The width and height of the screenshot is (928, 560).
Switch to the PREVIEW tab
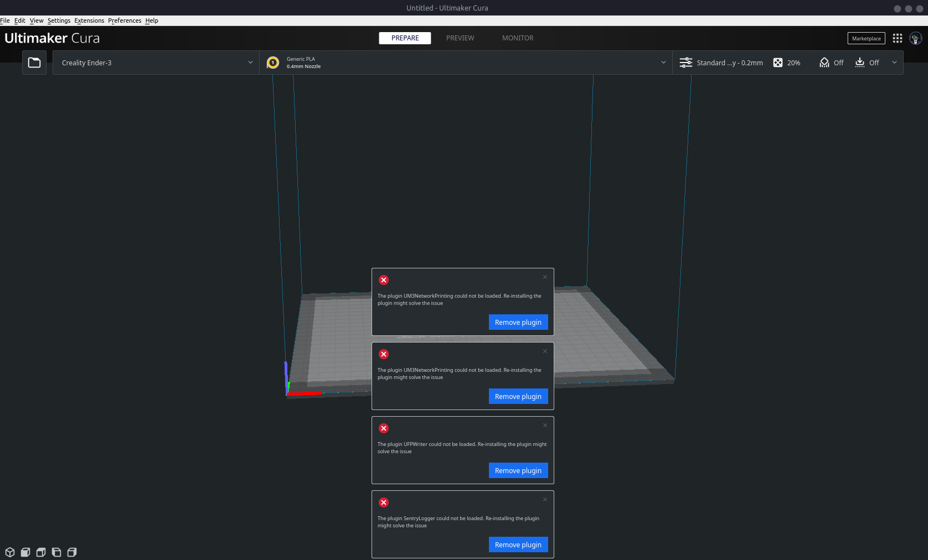tap(460, 38)
